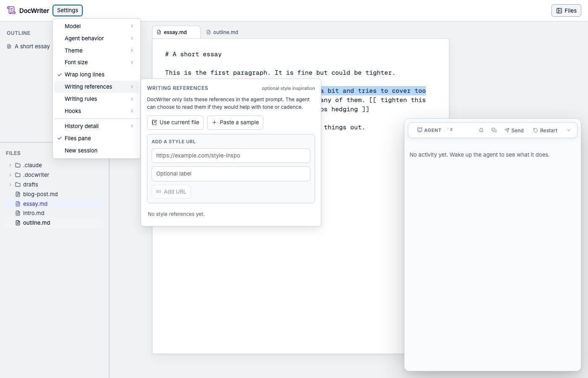588x378 pixels.
Task: Expand the Writing rules submenu
Action: pos(97,99)
